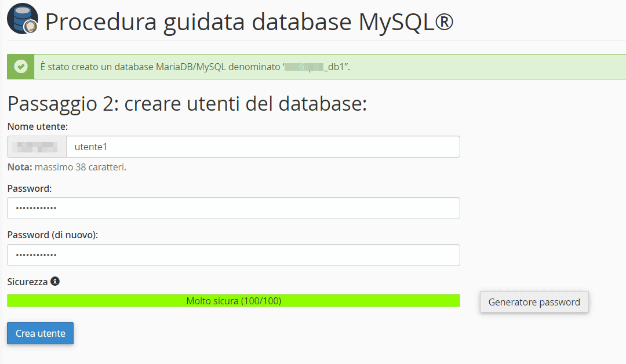This screenshot has width=626, height=364.
Task: Click the info symbol after the Sicurezza label
Action: (56, 281)
